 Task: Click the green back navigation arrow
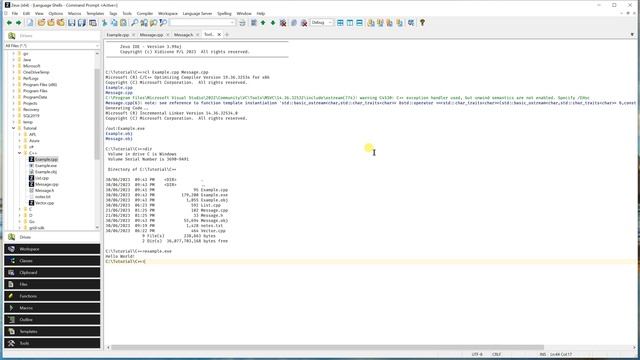(x=9, y=23)
